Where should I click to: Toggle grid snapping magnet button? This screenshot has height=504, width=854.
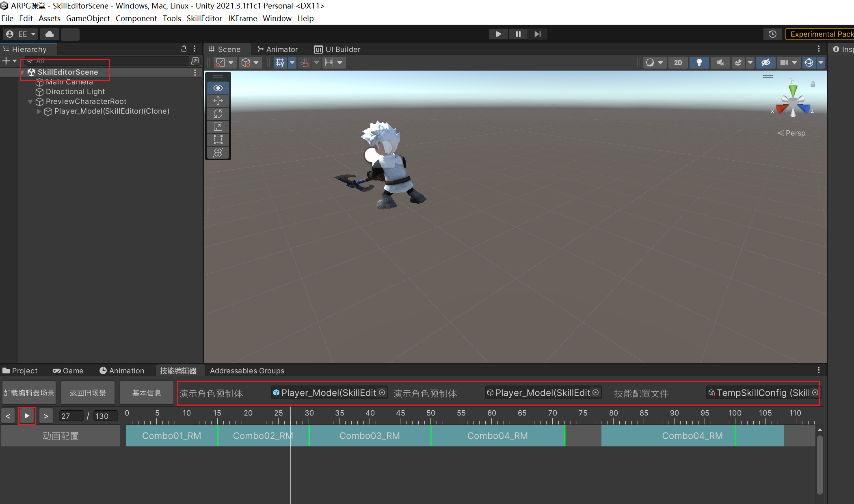coord(305,62)
